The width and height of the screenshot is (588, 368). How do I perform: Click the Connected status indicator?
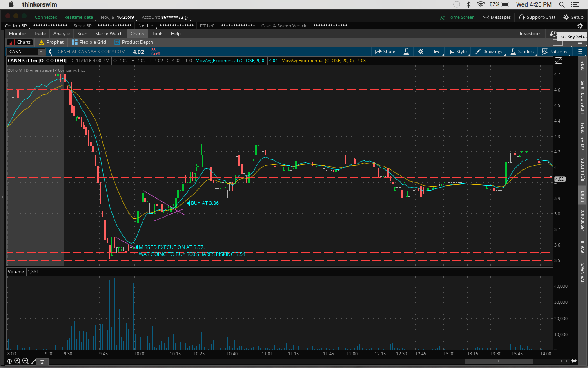46,17
